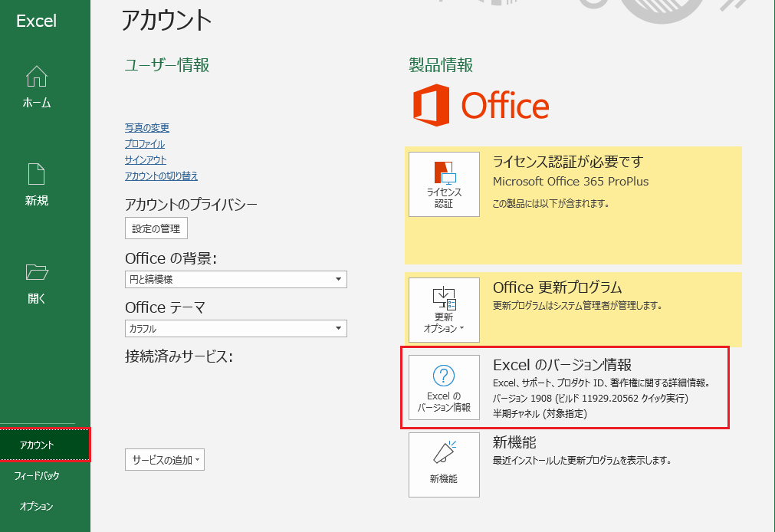Click the 新機能 megaphone button
This screenshot has height=532, width=775.
444,465
